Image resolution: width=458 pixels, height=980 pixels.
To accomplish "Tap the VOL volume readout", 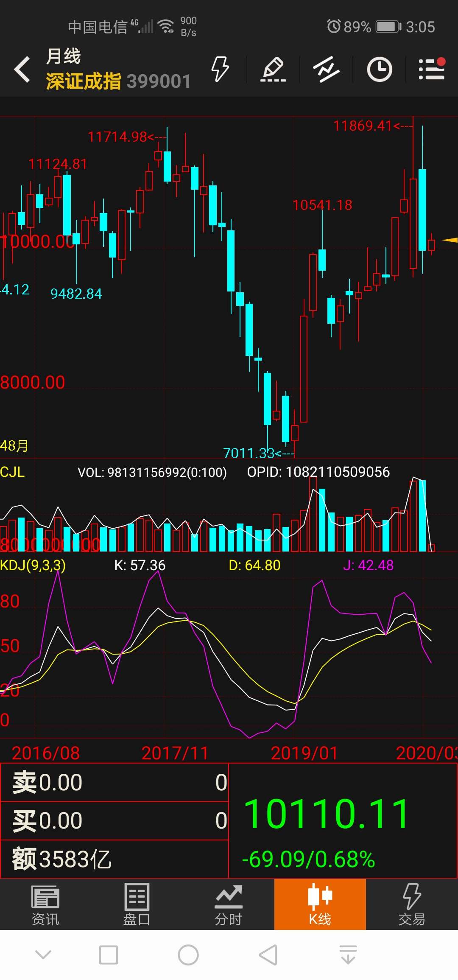I will 152,472.
